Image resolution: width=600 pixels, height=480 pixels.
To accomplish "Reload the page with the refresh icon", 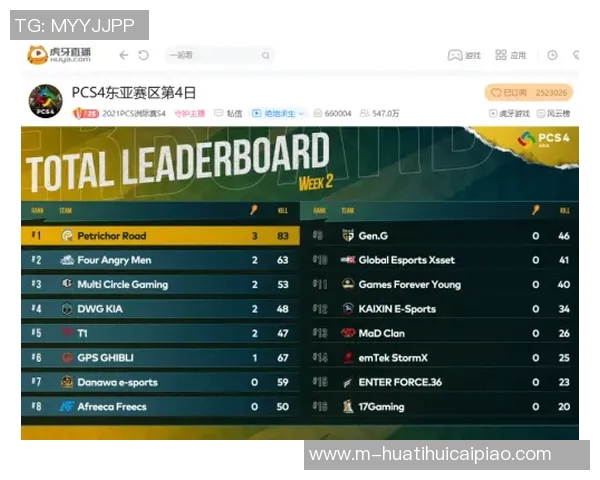I will pos(143,55).
